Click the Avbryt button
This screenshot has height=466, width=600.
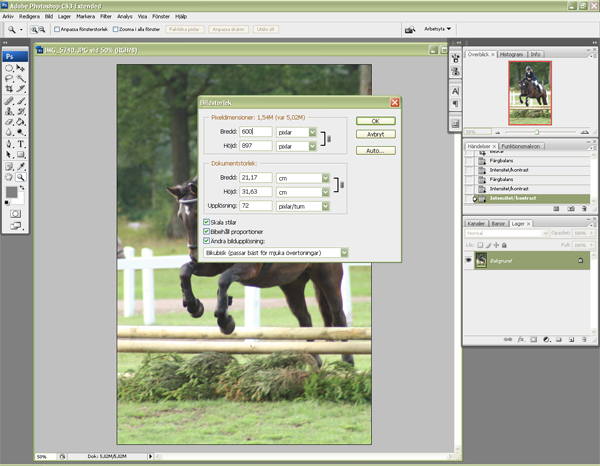click(x=375, y=134)
